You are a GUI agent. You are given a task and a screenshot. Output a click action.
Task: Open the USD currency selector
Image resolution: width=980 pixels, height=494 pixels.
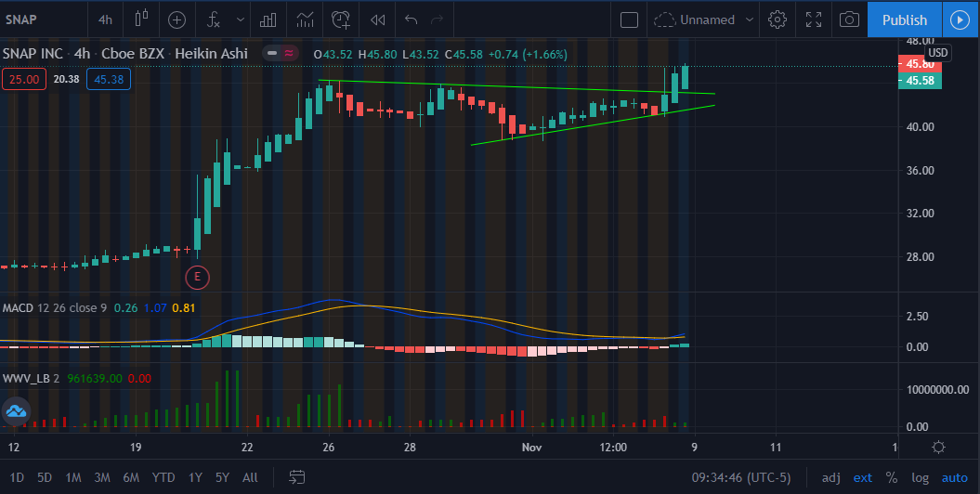click(937, 53)
